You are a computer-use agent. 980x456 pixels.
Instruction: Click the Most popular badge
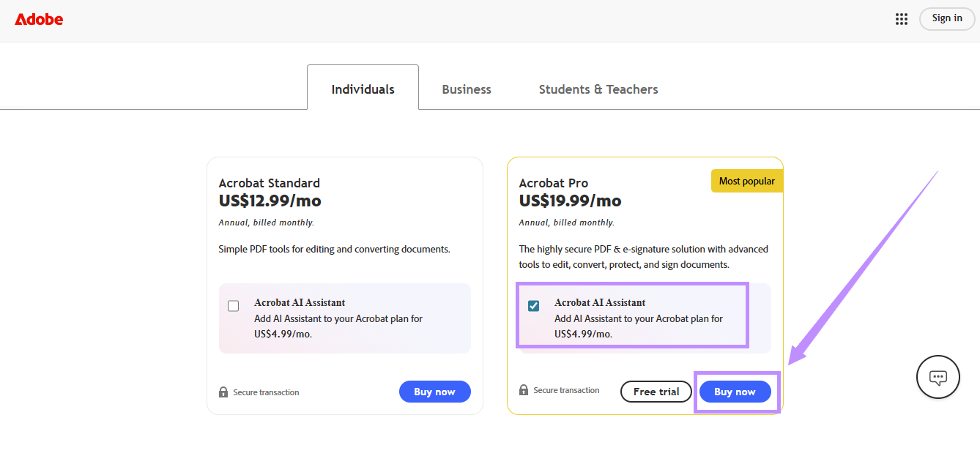[x=747, y=181]
